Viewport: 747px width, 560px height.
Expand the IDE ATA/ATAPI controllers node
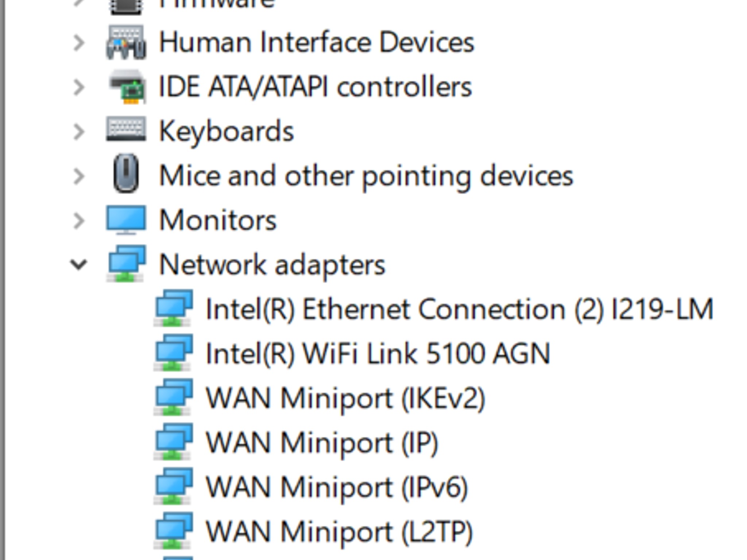(x=79, y=87)
